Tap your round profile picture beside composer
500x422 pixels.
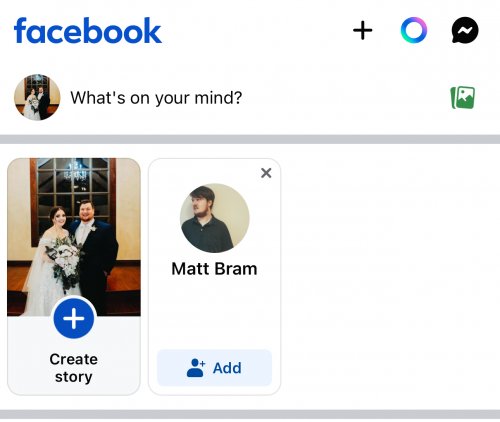coord(37,97)
